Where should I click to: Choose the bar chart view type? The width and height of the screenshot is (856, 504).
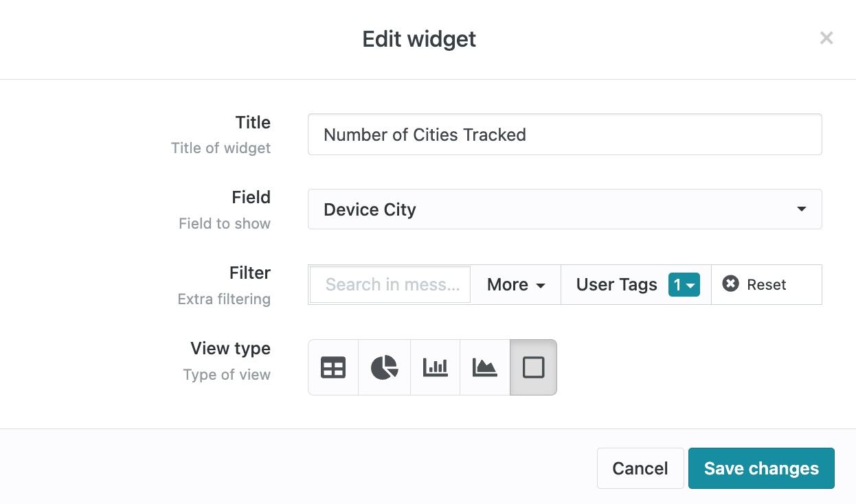click(x=435, y=367)
